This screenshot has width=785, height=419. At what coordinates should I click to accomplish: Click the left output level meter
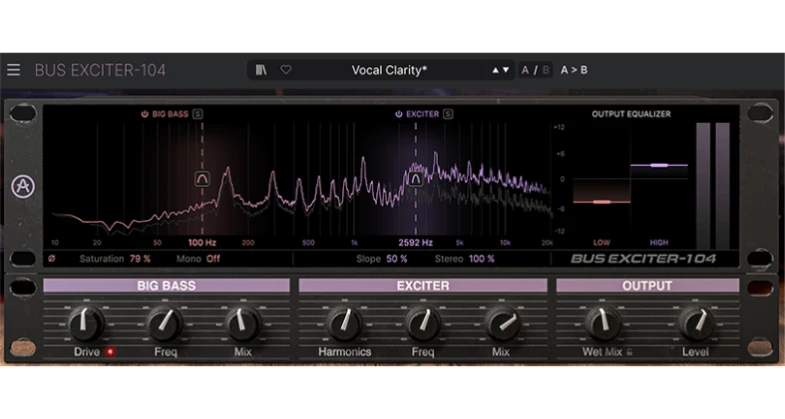[703, 186]
